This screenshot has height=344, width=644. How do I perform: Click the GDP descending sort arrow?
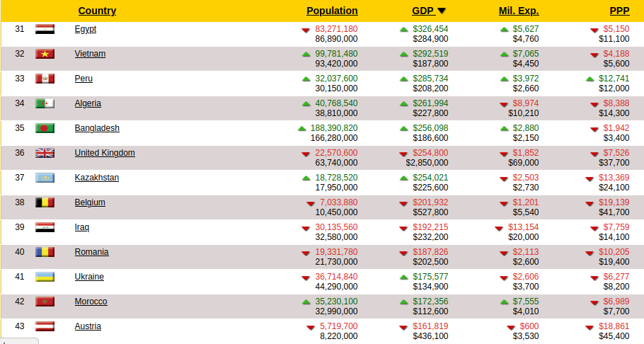tap(442, 11)
